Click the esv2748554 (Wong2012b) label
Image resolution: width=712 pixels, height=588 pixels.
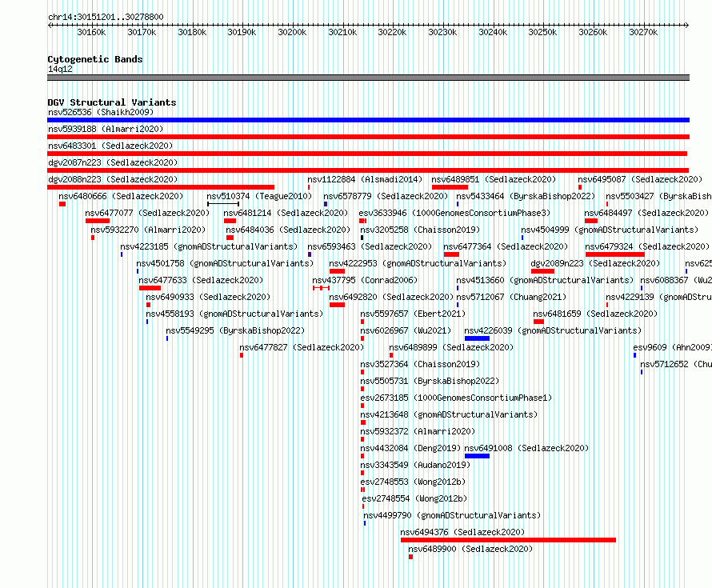click(x=414, y=498)
